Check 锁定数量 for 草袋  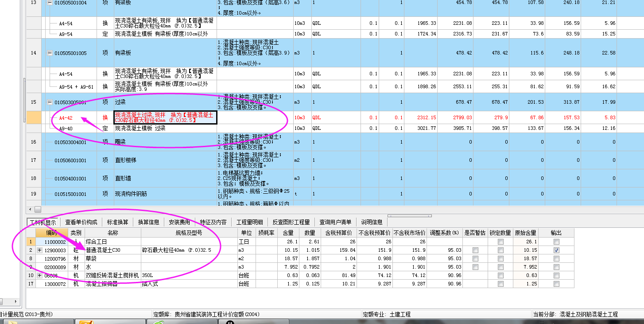click(x=500, y=258)
